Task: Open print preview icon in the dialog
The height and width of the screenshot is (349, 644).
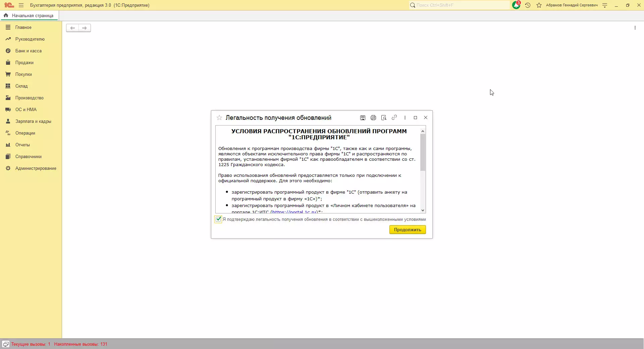Action: point(384,117)
